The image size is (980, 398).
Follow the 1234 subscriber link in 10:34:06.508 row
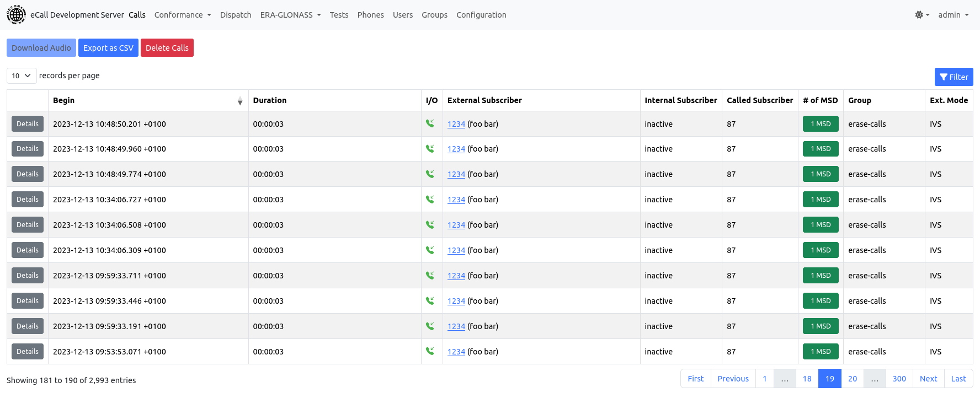point(456,225)
